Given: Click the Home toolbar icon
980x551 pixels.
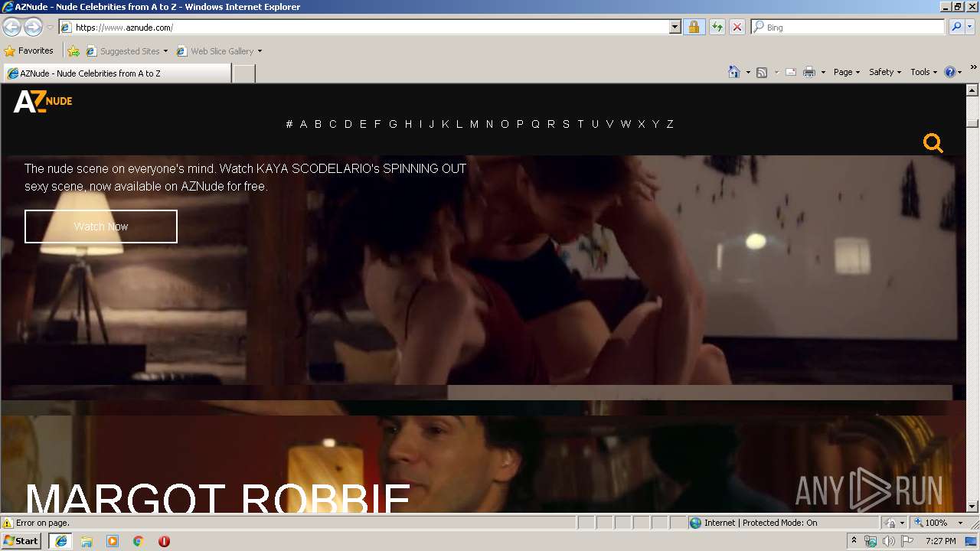Looking at the screenshot, I should click(x=734, y=72).
